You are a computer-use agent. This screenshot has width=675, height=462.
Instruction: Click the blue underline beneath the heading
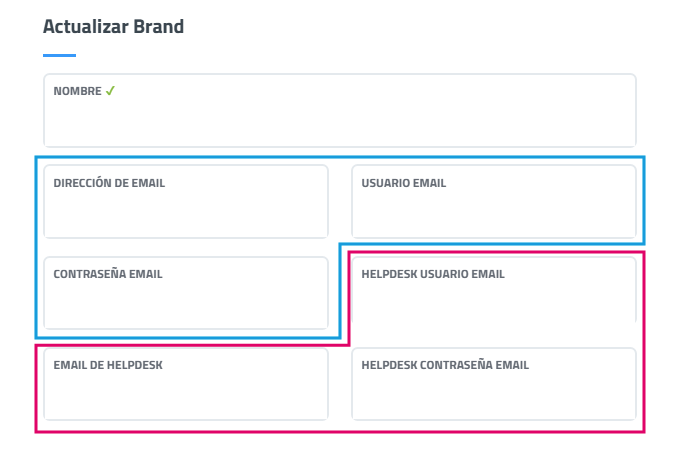point(60,55)
